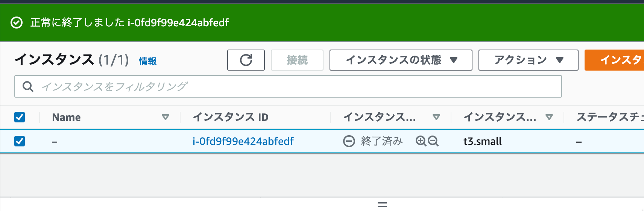The width and height of the screenshot is (644, 211).
Task: Click the search magnifier icon in filter box
Action: point(28,86)
